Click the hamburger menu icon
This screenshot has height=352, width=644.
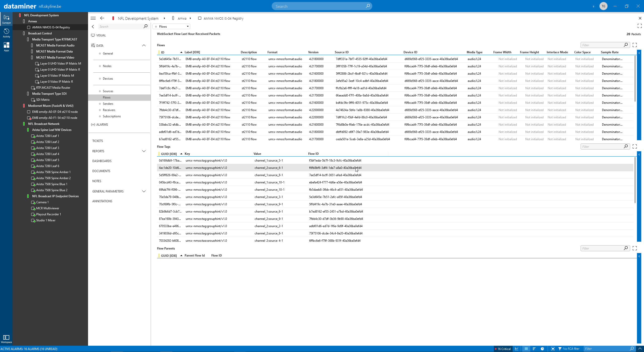pyautogui.click(x=93, y=18)
